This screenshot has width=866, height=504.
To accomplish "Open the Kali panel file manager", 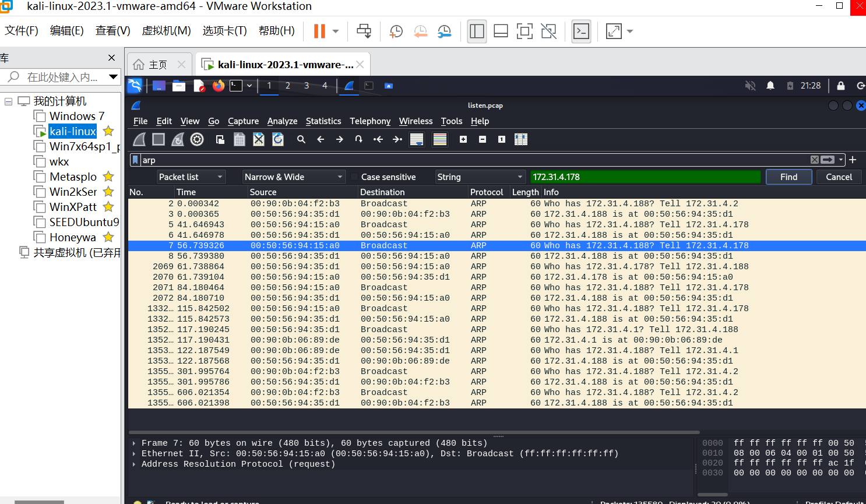I will click(179, 86).
